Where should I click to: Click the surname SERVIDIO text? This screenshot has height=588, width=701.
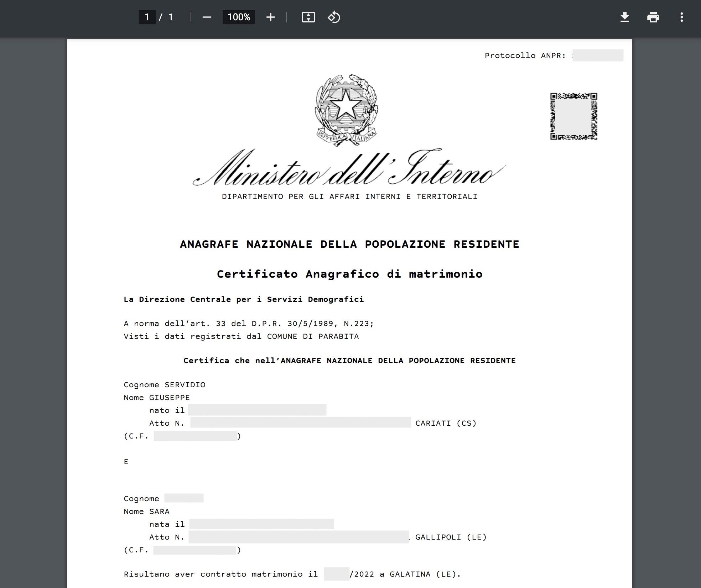coord(185,385)
